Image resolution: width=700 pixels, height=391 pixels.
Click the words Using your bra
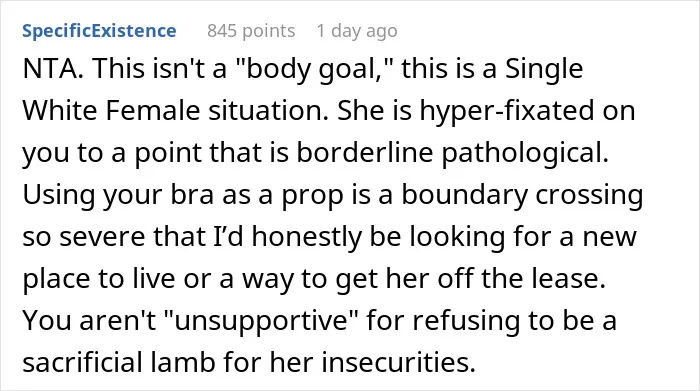coord(118,195)
